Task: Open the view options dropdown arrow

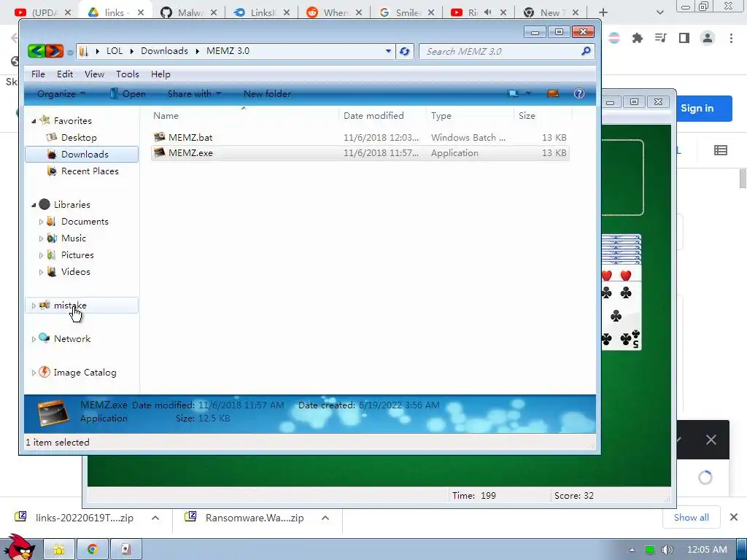Action: (528, 93)
